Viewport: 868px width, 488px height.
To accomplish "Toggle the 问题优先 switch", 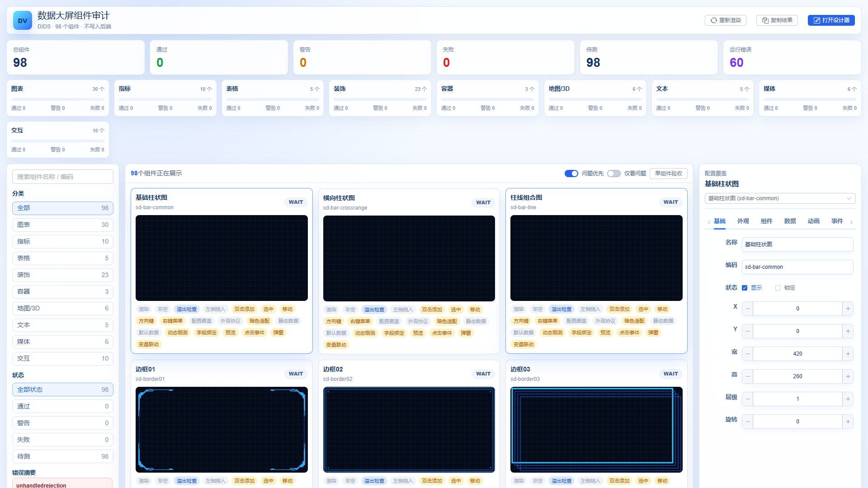I will point(571,174).
